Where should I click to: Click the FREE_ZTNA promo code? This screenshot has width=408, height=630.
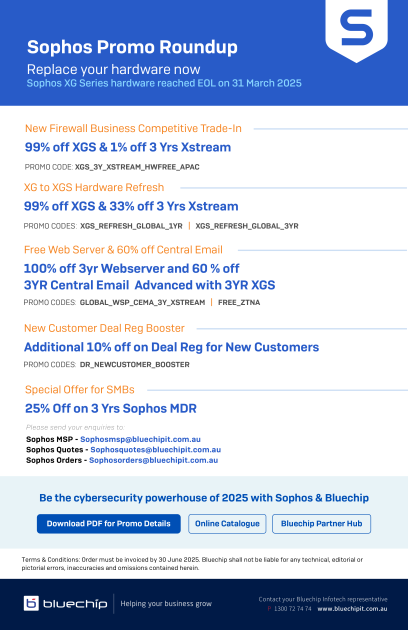pos(239,302)
